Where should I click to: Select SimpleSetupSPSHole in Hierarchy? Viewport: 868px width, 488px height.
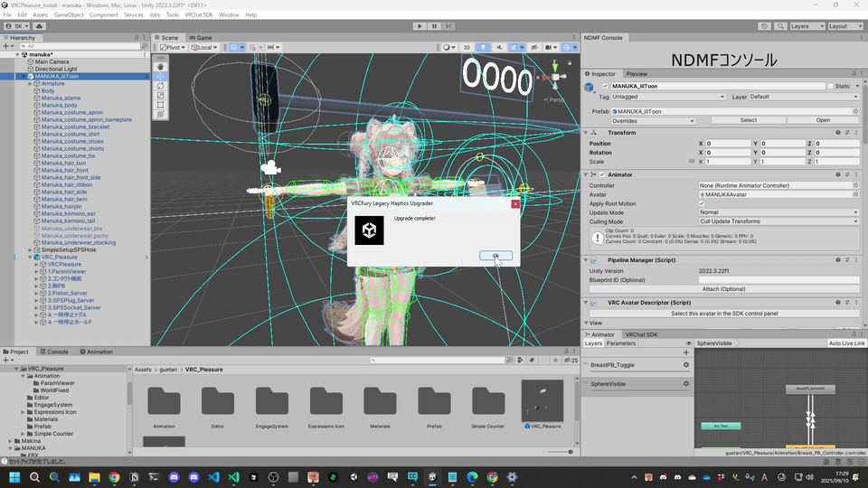click(68, 250)
